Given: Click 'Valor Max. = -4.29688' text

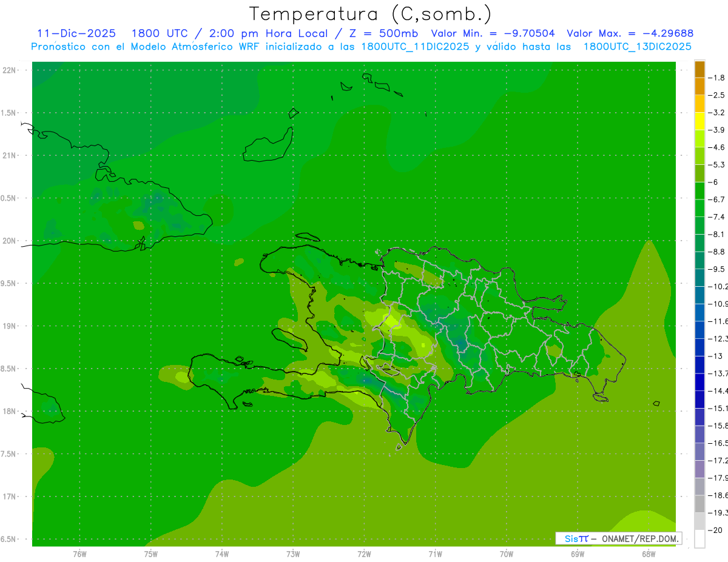Looking at the screenshot, I should 630,34.
